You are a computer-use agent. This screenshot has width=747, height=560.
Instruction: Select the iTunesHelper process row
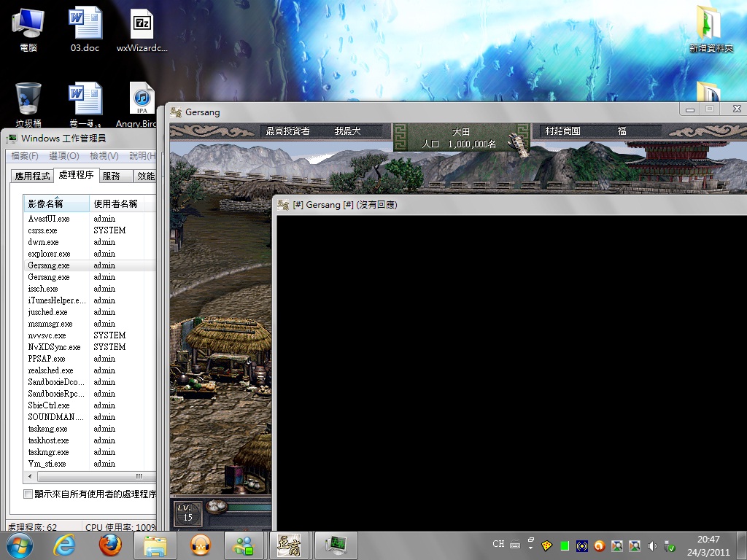coord(90,300)
